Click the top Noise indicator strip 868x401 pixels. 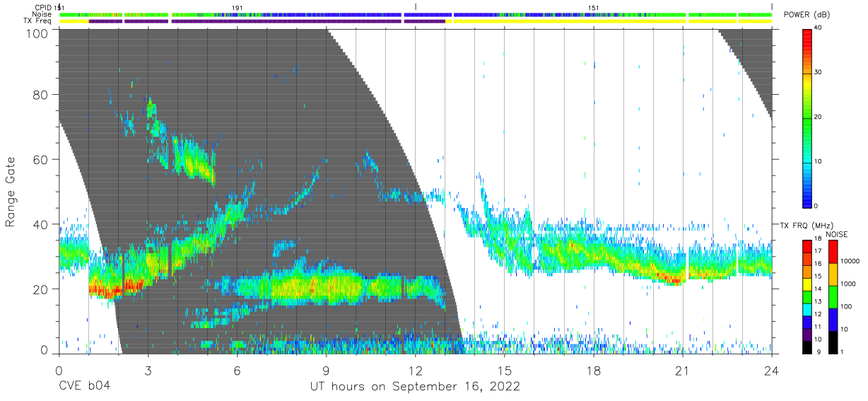(x=416, y=14)
